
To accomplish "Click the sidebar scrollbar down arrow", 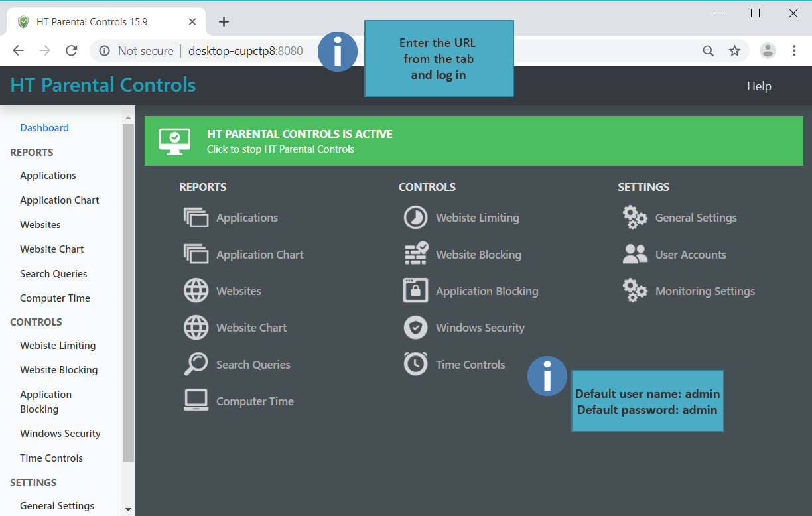I will (129, 509).
